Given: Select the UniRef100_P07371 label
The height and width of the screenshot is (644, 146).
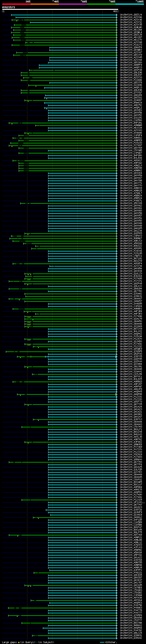Looking at the screenshot, I should [x=131, y=281].
